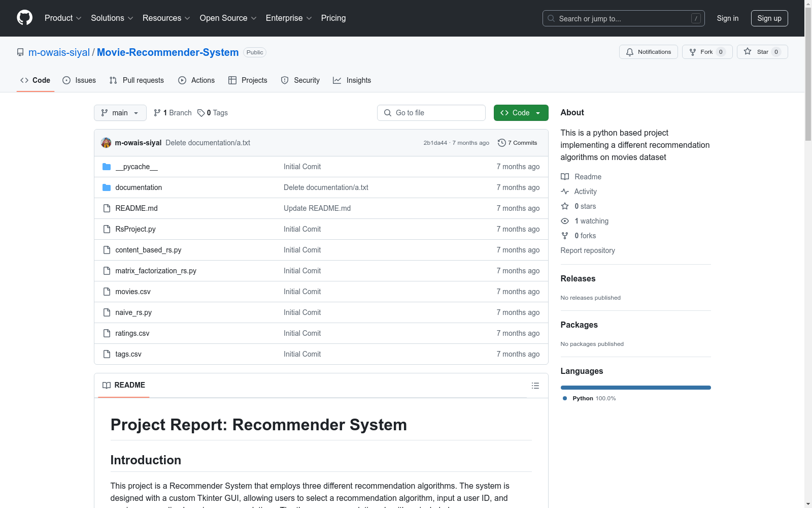Click content_based_rs.py file icon
The height and width of the screenshot is (508, 812).
click(x=107, y=250)
